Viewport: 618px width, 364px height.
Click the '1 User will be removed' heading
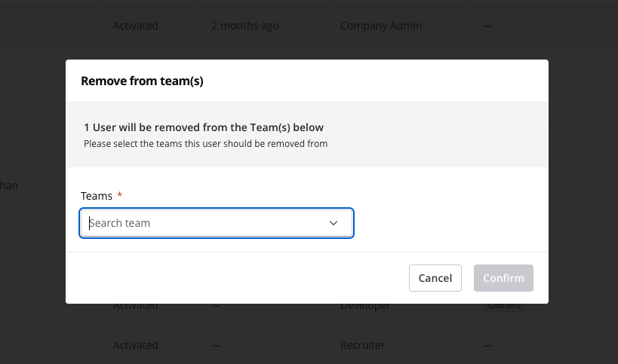pyautogui.click(x=204, y=127)
